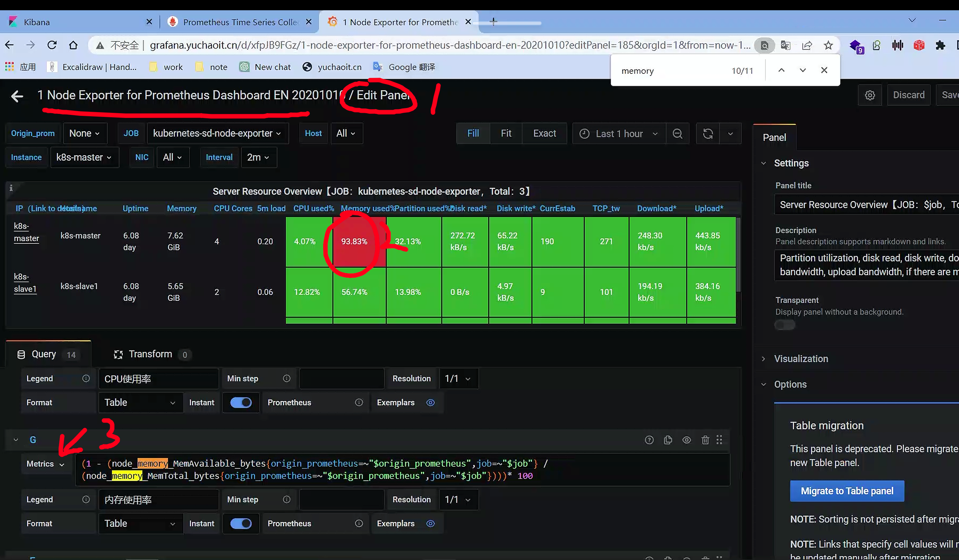Click the Panel title input field
The width and height of the screenshot is (959, 560).
[x=864, y=205]
